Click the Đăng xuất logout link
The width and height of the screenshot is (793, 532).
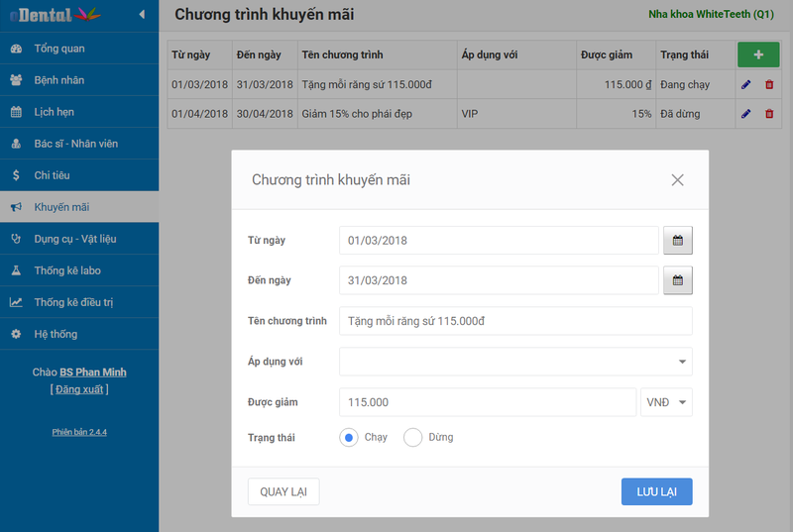point(79,389)
